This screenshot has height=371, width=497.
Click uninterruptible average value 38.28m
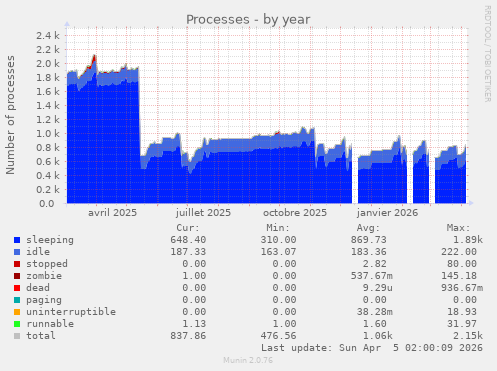(374, 312)
